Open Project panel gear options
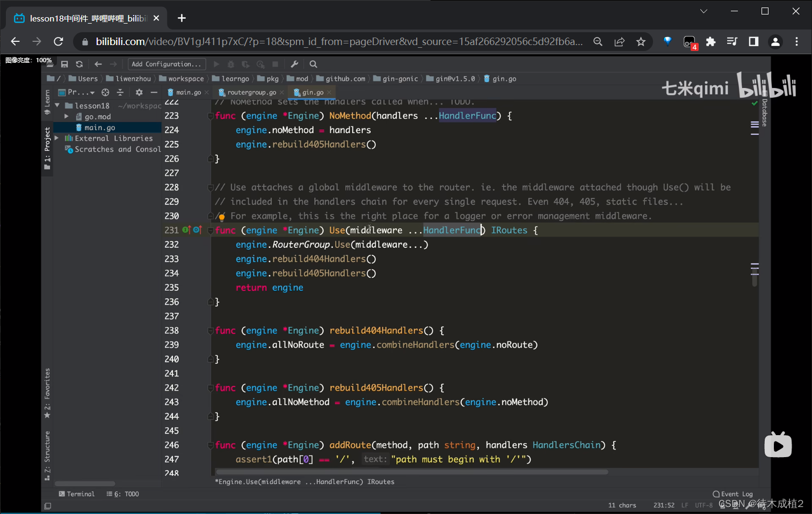This screenshot has height=514, width=812. click(x=139, y=92)
